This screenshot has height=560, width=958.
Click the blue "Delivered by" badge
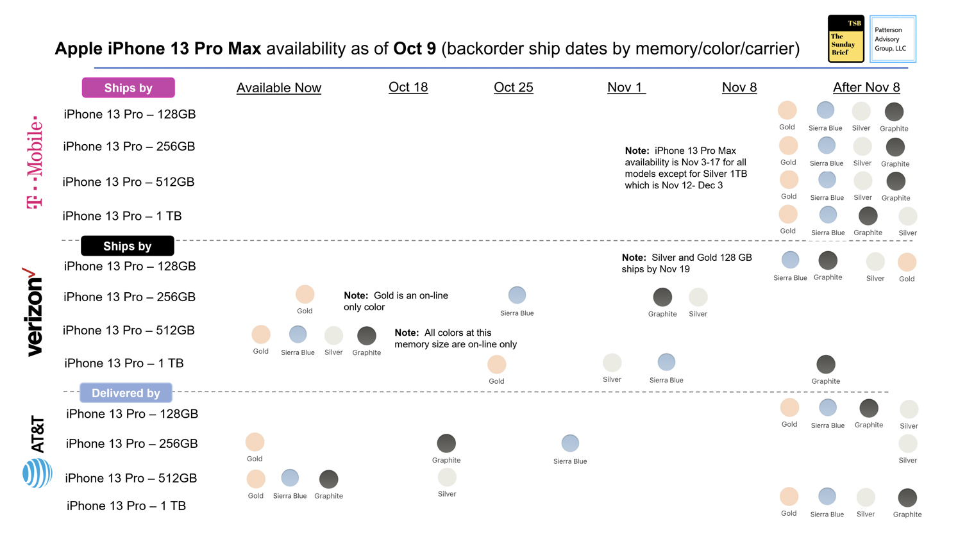126,393
